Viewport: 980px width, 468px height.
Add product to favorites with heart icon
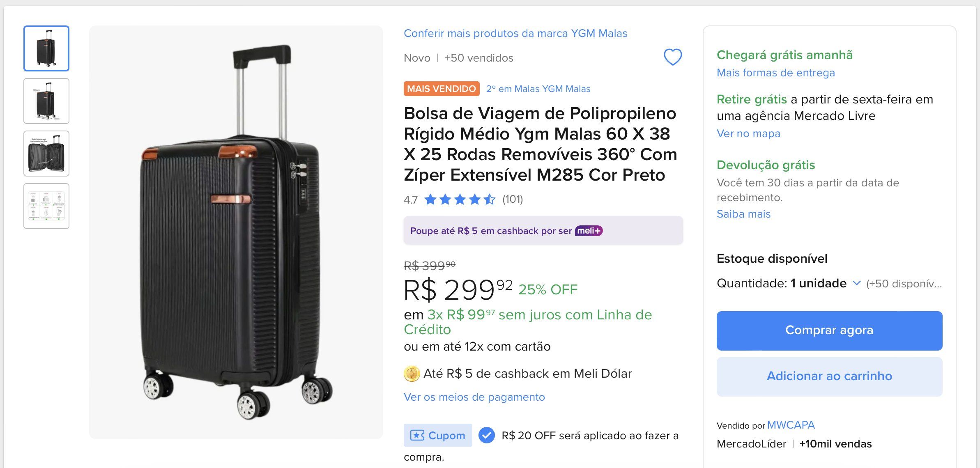pos(673,57)
